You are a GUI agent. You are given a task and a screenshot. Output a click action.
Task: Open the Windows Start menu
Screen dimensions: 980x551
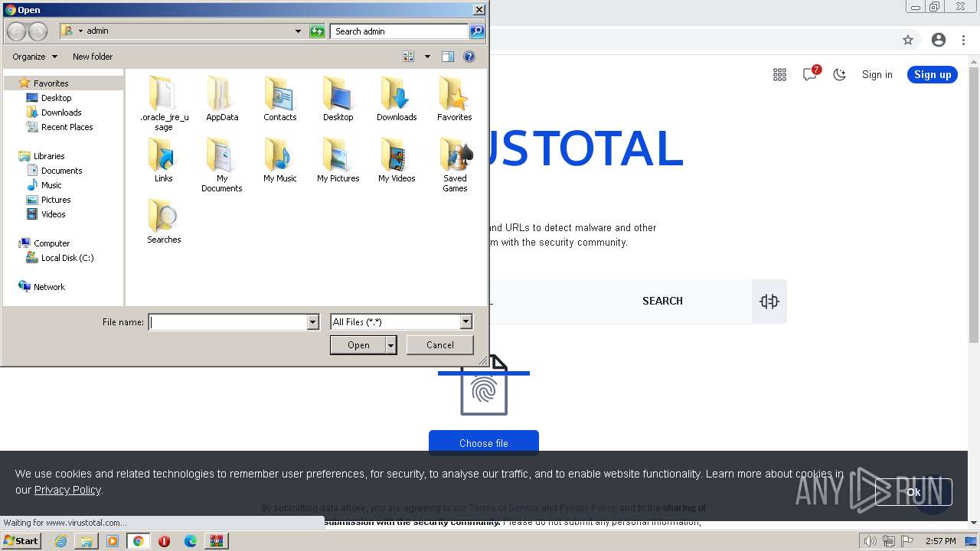click(21, 540)
